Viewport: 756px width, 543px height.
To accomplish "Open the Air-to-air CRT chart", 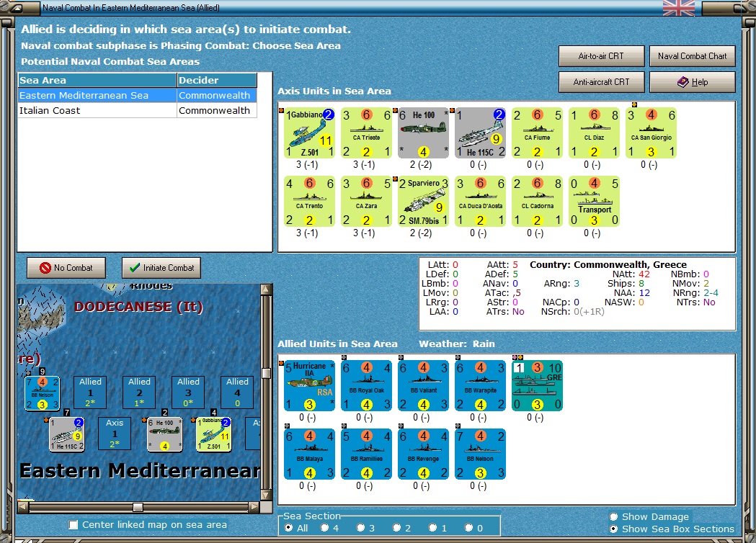I will point(601,56).
